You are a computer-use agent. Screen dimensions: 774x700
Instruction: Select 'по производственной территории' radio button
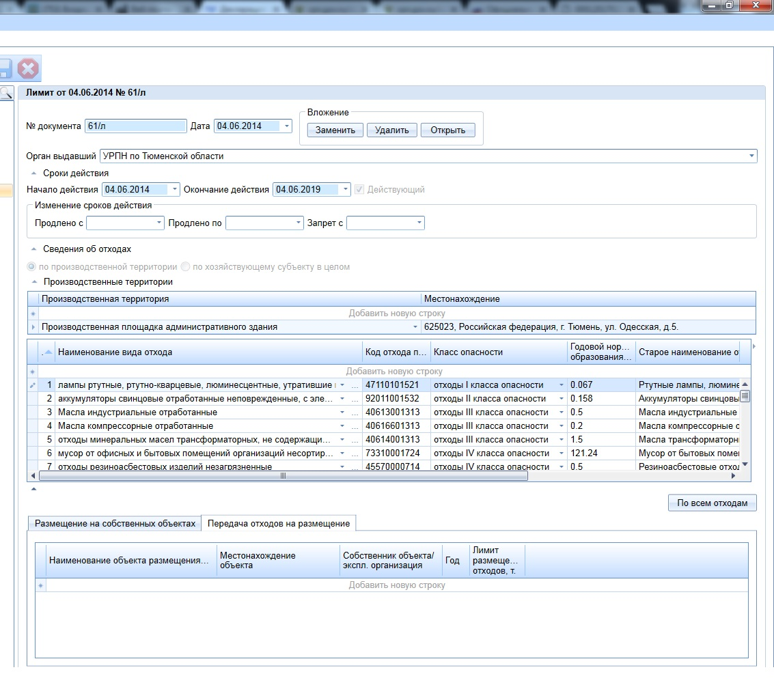pyautogui.click(x=32, y=267)
